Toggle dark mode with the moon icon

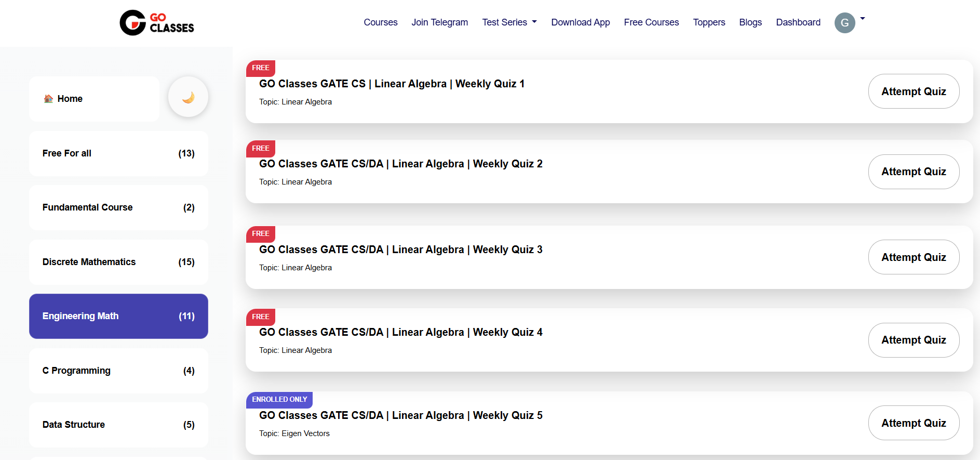tap(188, 97)
